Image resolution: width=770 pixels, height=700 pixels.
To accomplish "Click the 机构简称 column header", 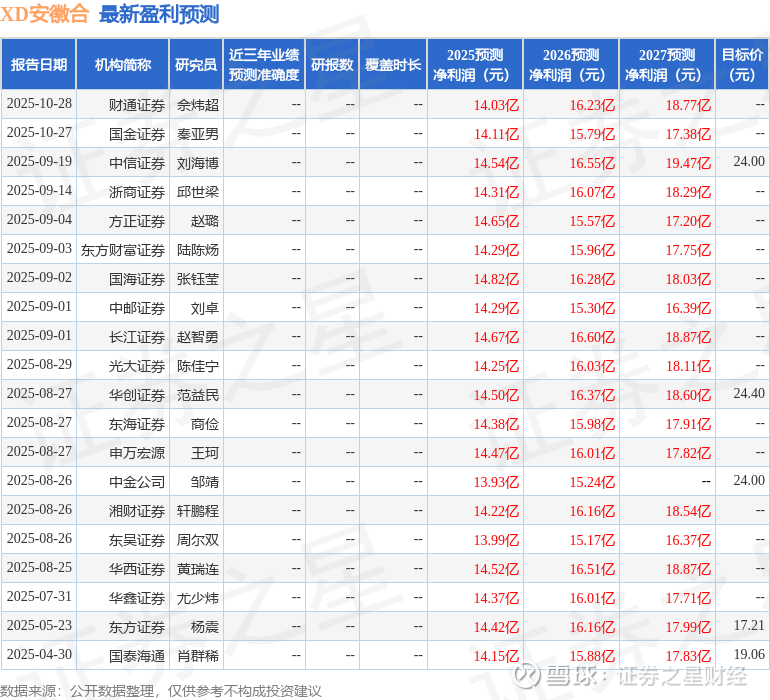I will (123, 64).
